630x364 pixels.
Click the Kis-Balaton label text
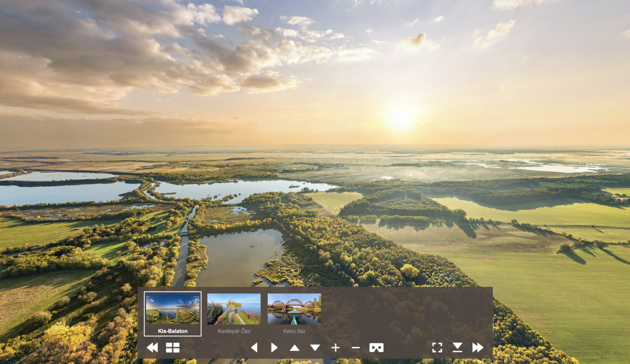pyautogui.click(x=173, y=331)
